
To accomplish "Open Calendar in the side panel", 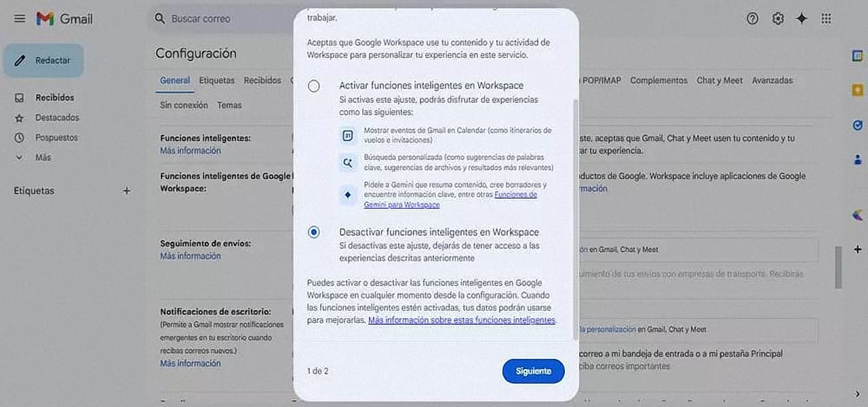I will [x=857, y=56].
